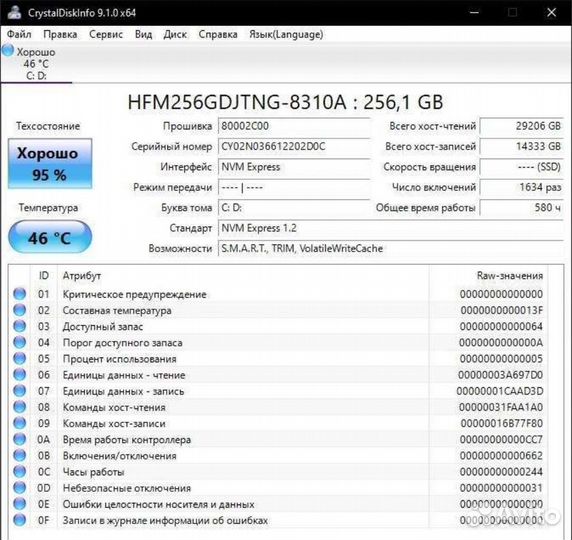Click raw value 0000000000662
Screen dimensions: 572x540
point(501,456)
